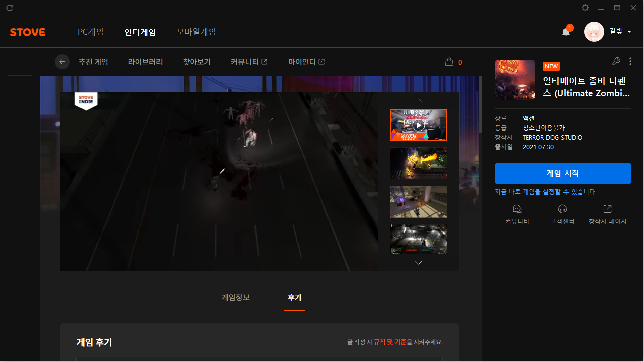Open 고객센터 headset support icon

(x=562, y=209)
